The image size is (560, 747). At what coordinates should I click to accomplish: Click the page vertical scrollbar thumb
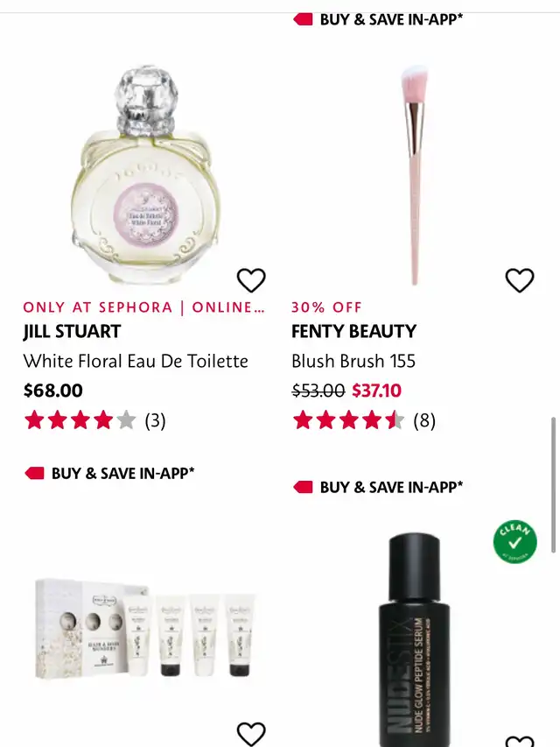(553, 485)
